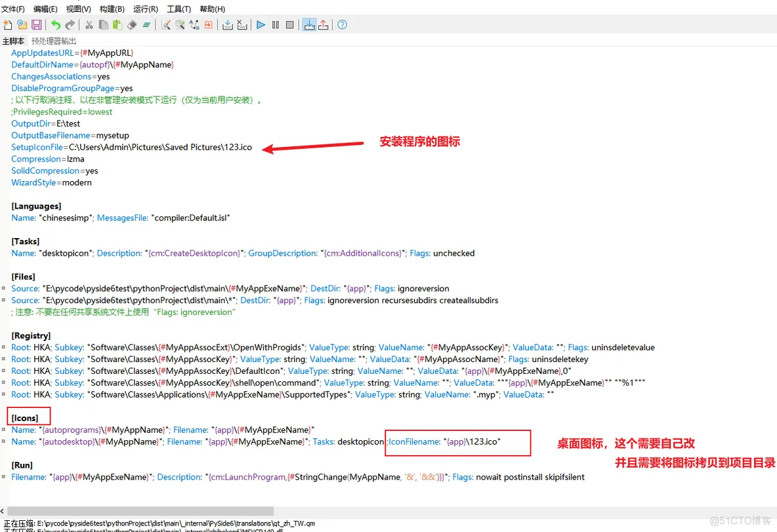
Task: Undo the last edit via toolbar
Action: pyautogui.click(x=56, y=25)
